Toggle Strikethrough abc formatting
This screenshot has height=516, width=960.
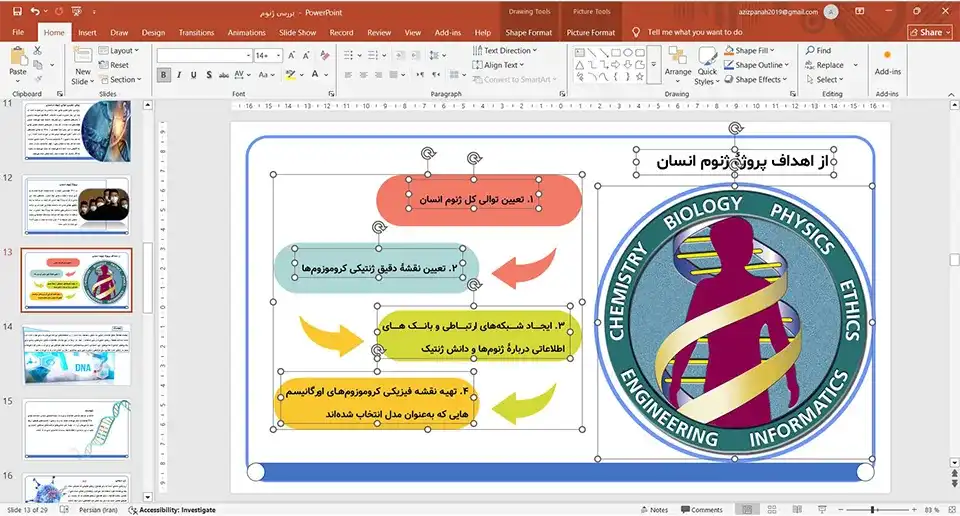[x=223, y=75]
